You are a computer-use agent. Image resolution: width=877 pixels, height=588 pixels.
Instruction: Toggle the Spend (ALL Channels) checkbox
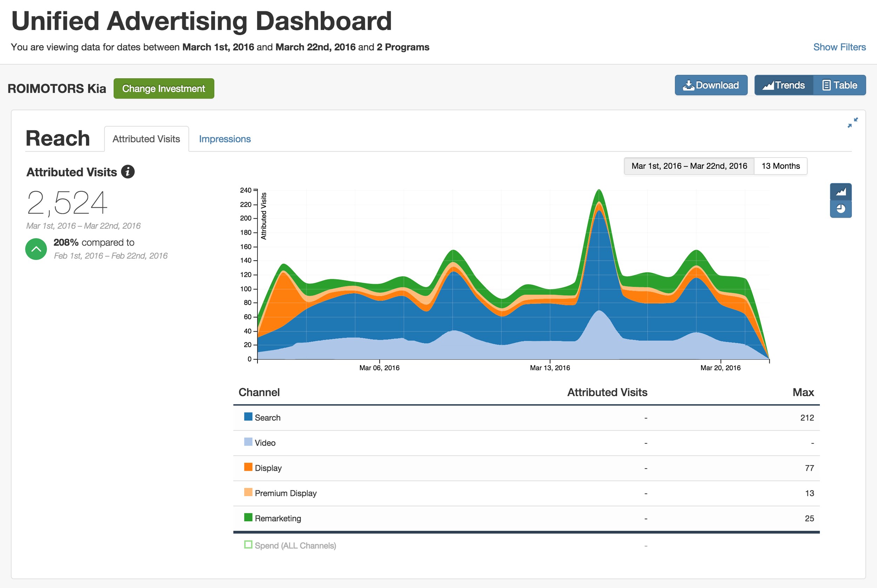coord(248,544)
